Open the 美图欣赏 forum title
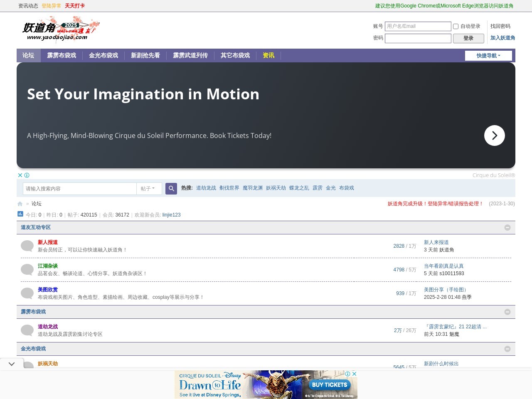The image size is (532, 399). click(x=48, y=290)
